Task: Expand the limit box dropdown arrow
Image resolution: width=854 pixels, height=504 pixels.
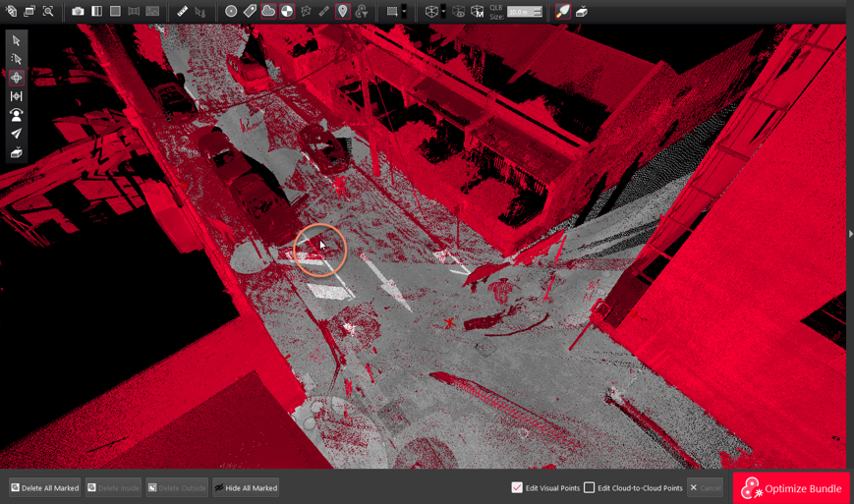Action: 443,12
